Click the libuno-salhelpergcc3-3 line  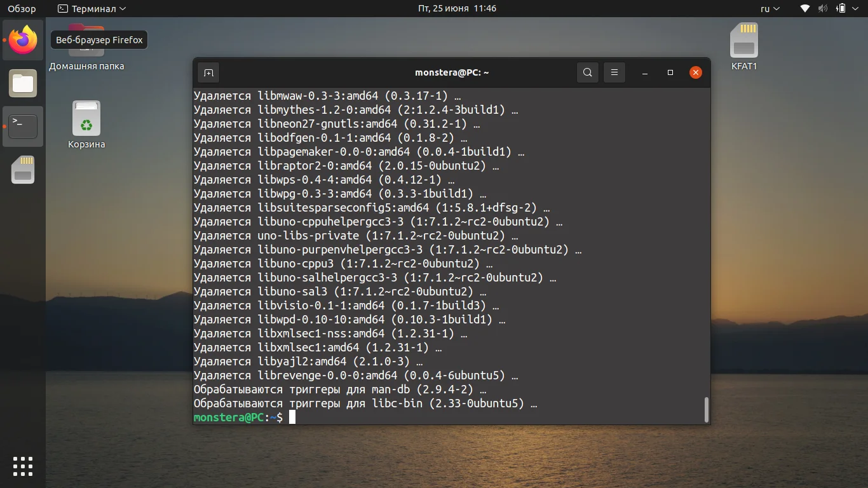pyautogui.click(x=375, y=278)
